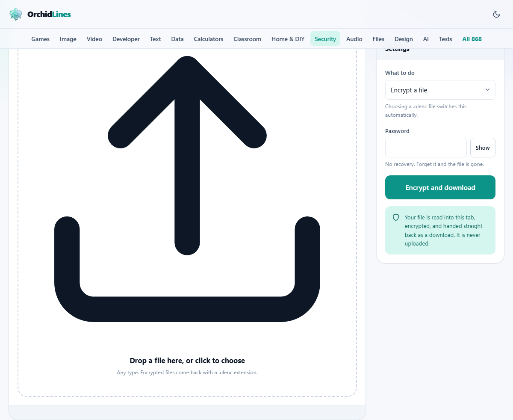Browse All 868 tools link

472,39
